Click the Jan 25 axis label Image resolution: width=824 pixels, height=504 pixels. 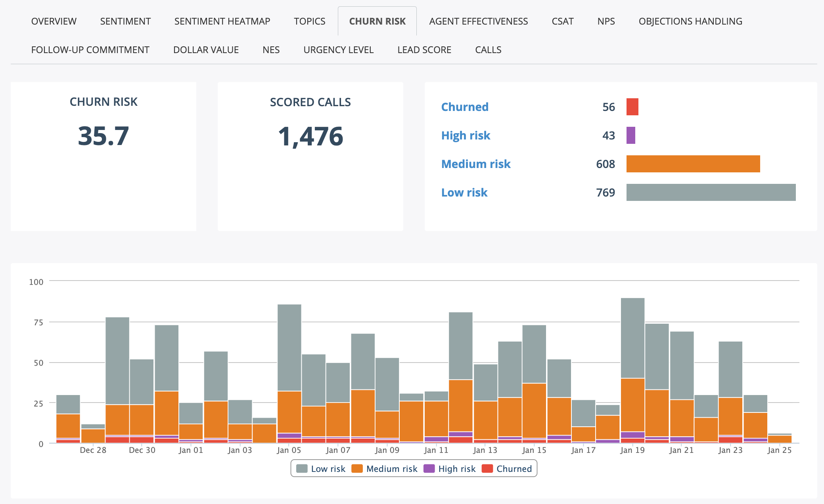(x=780, y=450)
